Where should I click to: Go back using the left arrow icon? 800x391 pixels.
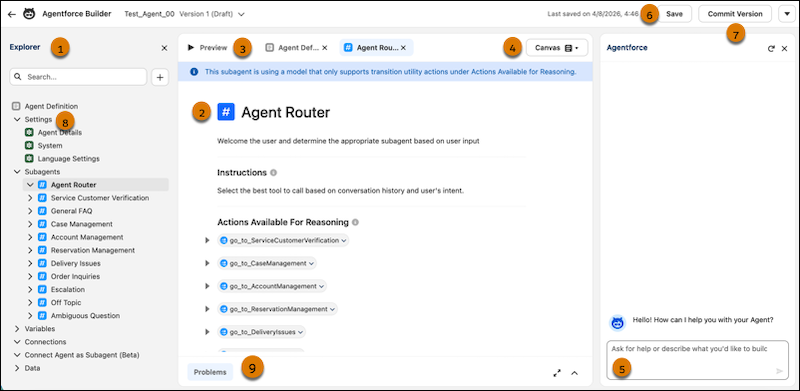point(12,14)
